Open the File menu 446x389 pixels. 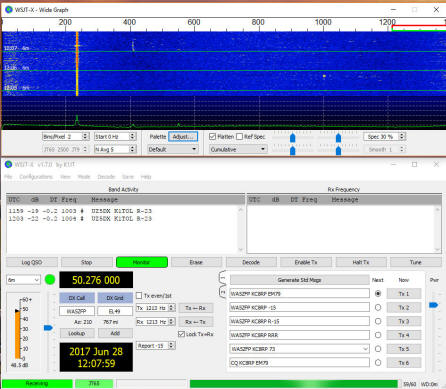point(8,177)
